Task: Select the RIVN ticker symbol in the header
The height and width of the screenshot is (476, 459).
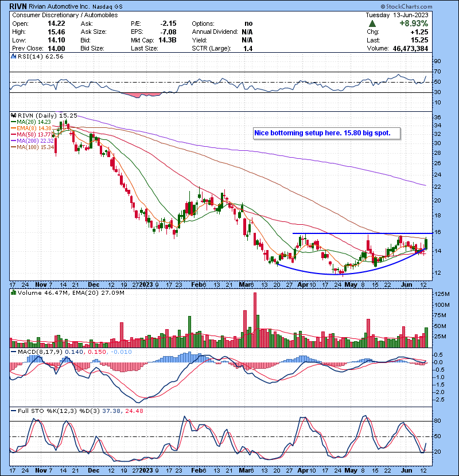Action: pos(18,6)
